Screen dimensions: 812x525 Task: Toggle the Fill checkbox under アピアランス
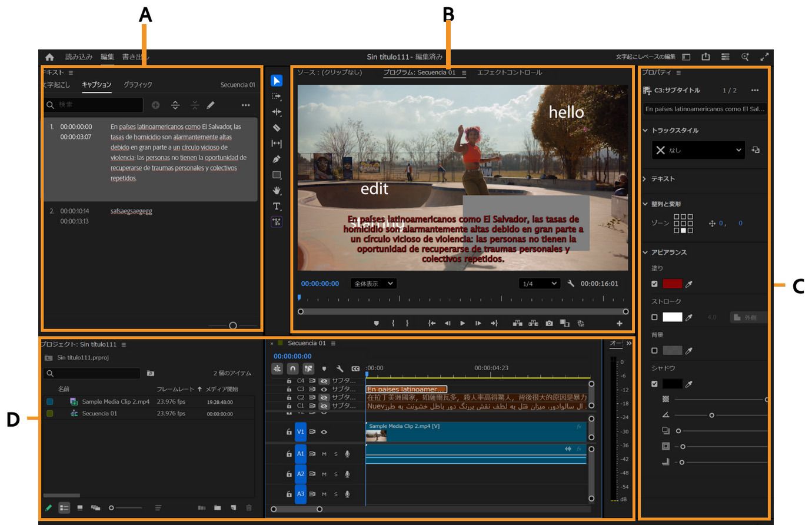click(654, 284)
